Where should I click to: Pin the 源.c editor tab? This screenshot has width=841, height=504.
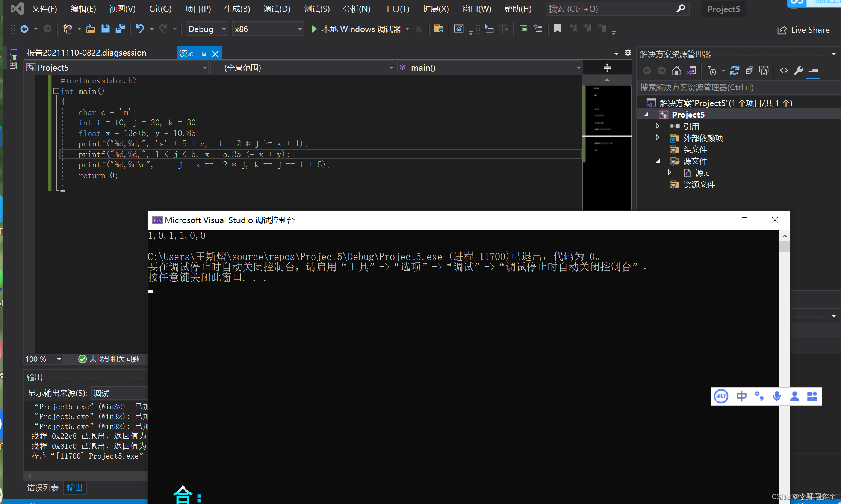pos(203,54)
